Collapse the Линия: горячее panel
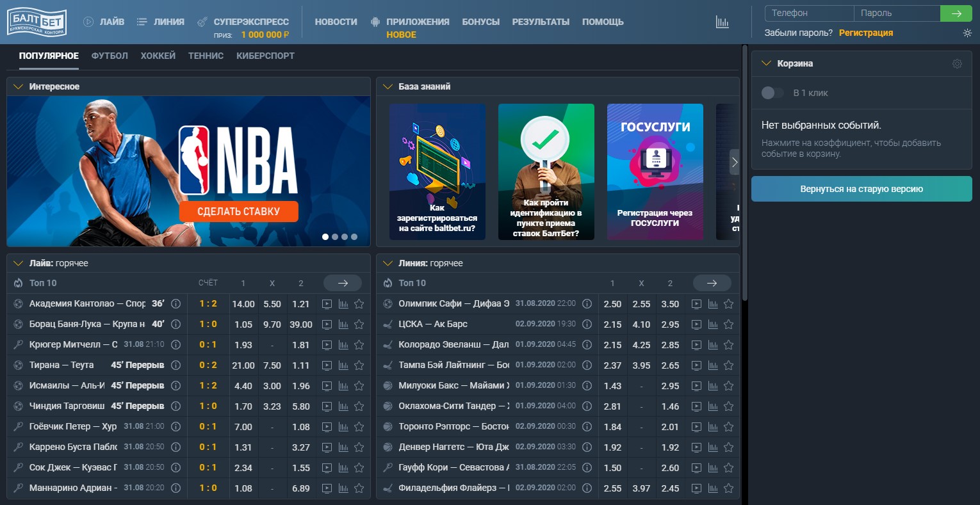This screenshot has height=505, width=980. click(x=388, y=263)
